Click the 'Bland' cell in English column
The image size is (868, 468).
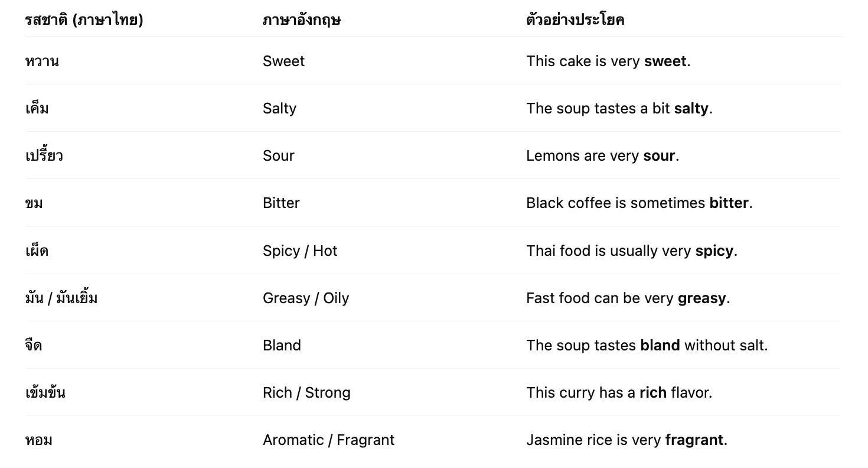click(x=282, y=345)
